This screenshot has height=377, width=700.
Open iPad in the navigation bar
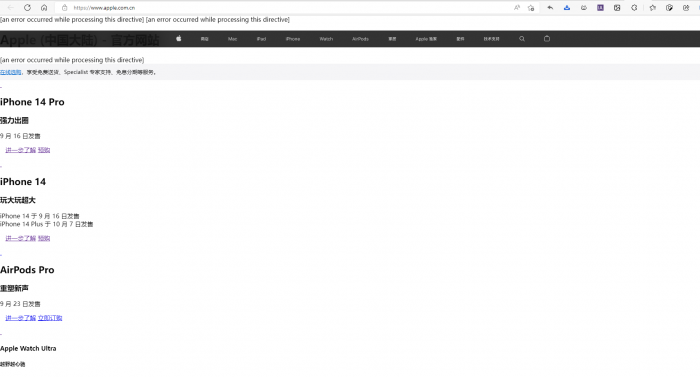(x=261, y=39)
